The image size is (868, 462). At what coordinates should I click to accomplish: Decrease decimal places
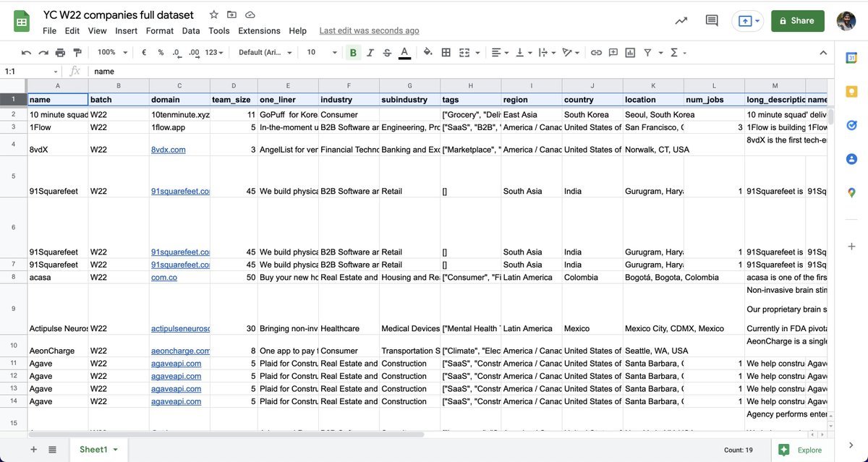[176, 52]
